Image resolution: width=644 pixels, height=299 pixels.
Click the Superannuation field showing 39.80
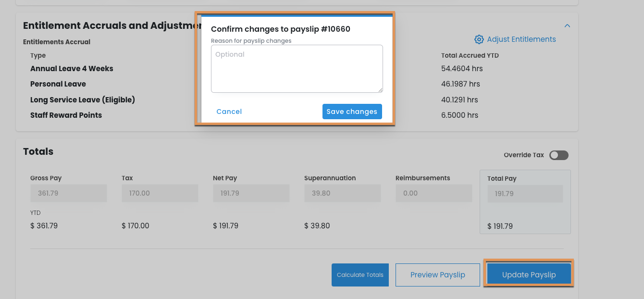coord(342,193)
